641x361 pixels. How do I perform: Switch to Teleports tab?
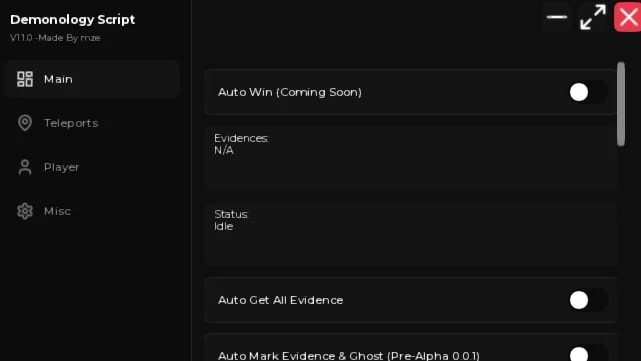[x=71, y=123]
